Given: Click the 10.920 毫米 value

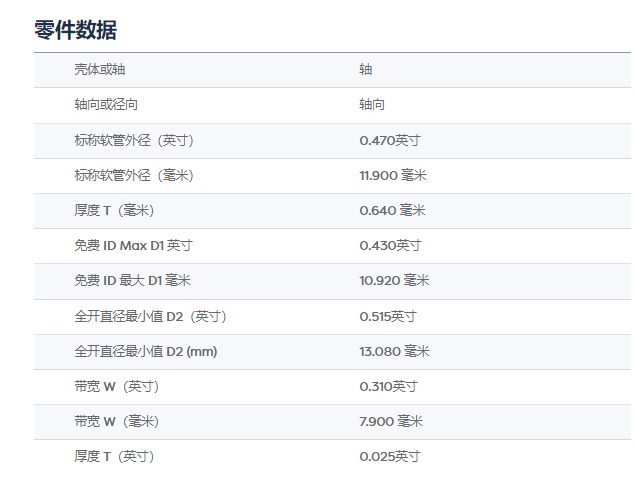Looking at the screenshot, I should (x=394, y=280).
